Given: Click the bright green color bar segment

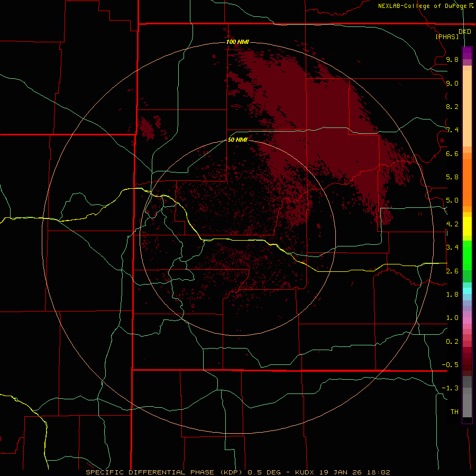Looking at the screenshot, I should pos(467,255).
